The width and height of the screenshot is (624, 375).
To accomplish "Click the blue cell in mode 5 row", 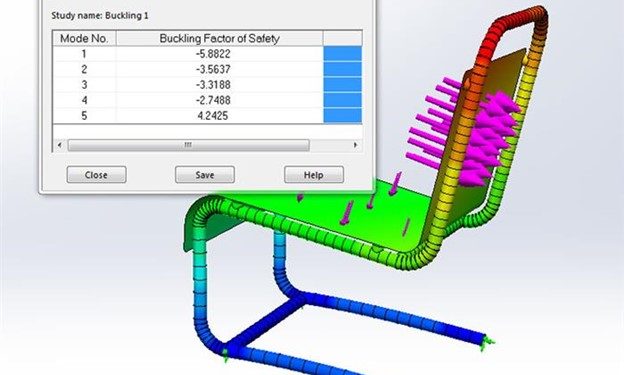I will [343, 116].
